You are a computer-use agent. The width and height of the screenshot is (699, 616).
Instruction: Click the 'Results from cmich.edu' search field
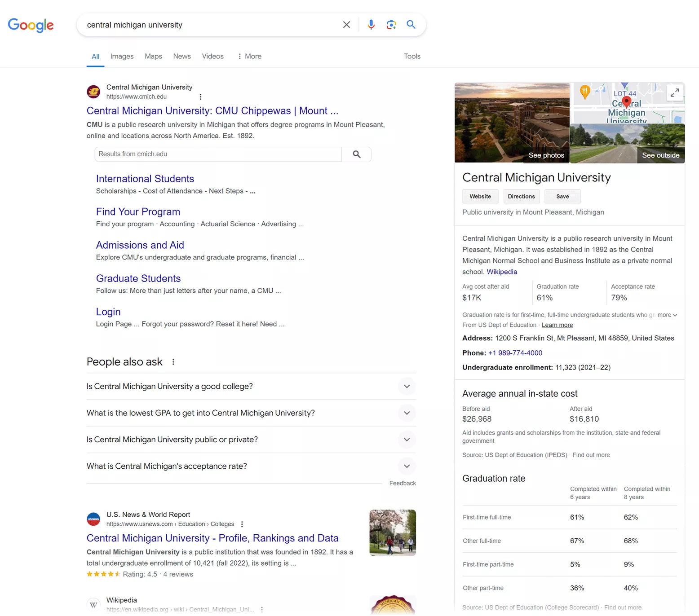pos(218,154)
